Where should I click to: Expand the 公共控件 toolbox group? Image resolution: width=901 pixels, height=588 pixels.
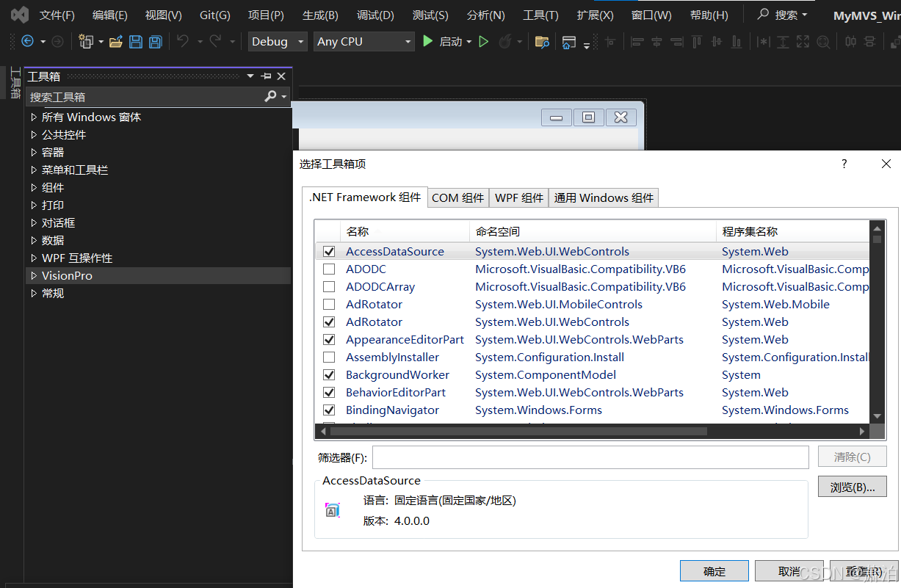tap(34, 134)
